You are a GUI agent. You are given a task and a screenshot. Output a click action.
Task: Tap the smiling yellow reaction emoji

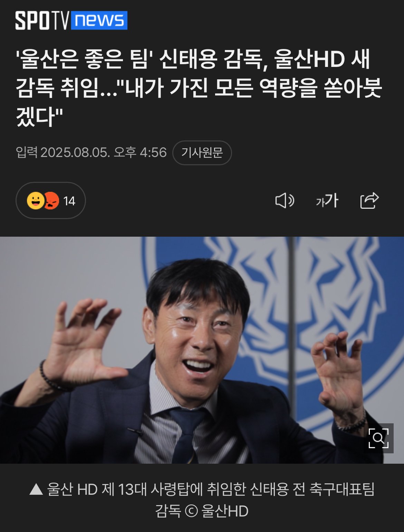point(36,200)
